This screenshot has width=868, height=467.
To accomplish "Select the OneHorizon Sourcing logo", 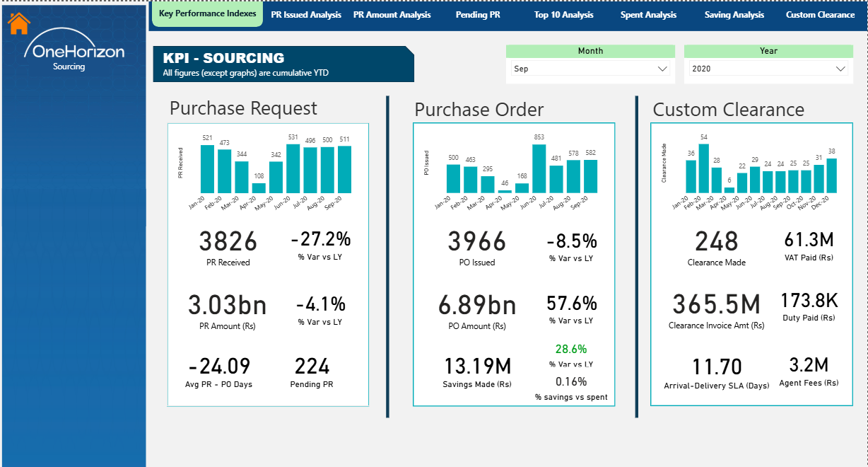I will tap(74, 53).
